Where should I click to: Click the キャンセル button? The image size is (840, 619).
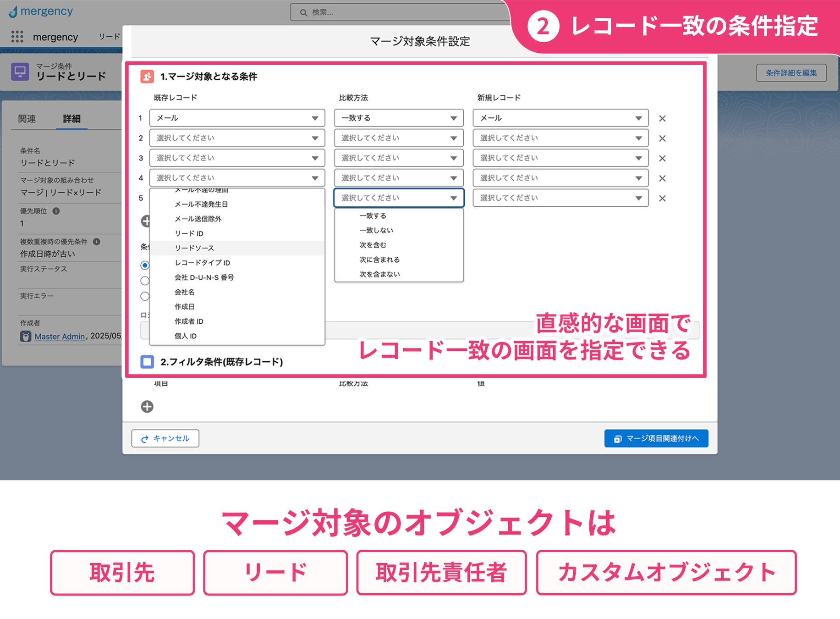pyautogui.click(x=165, y=438)
